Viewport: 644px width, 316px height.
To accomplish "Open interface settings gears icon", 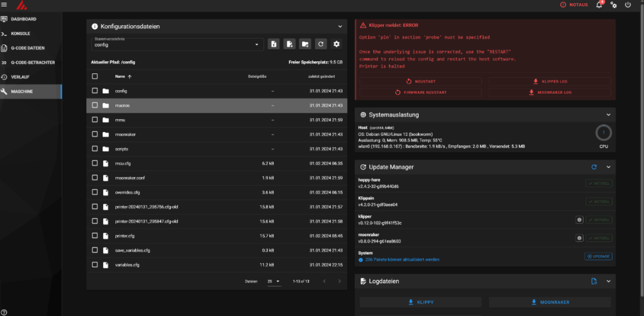I will tap(614, 5).
